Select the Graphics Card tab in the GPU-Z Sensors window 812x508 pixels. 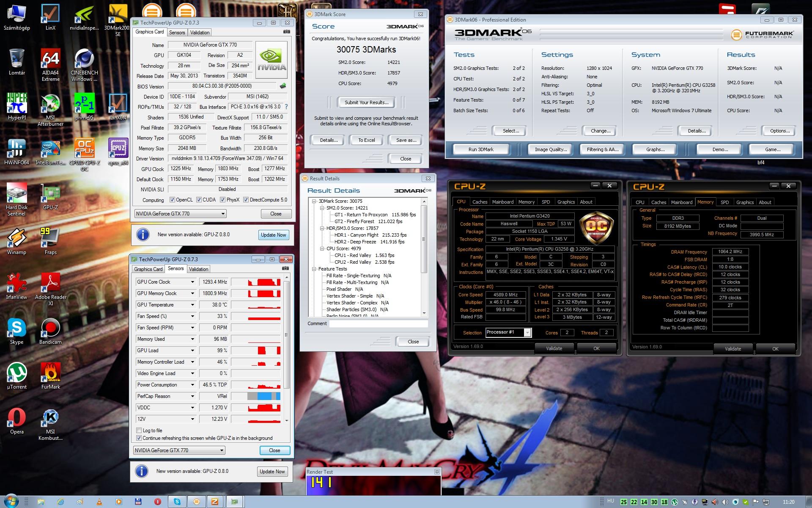148,269
